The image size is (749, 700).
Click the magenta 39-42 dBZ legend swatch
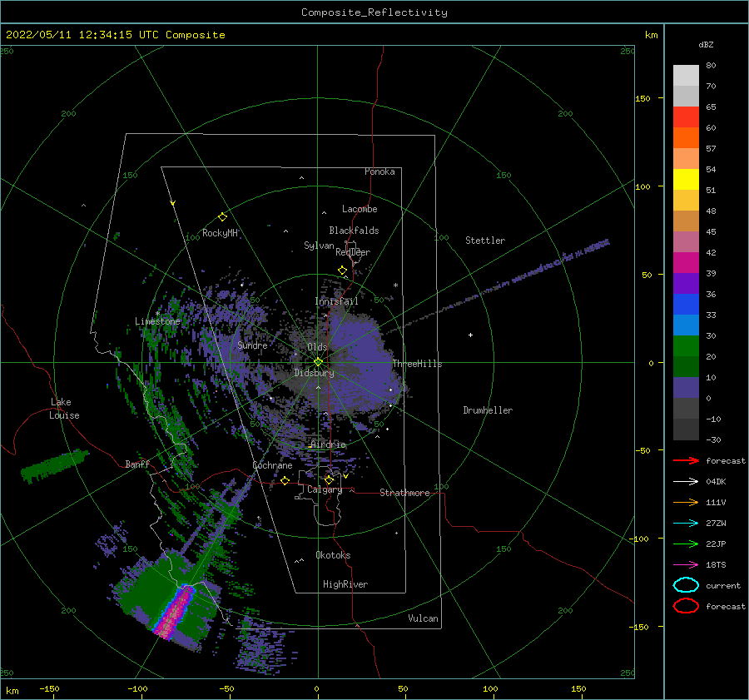(x=686, y=262)
